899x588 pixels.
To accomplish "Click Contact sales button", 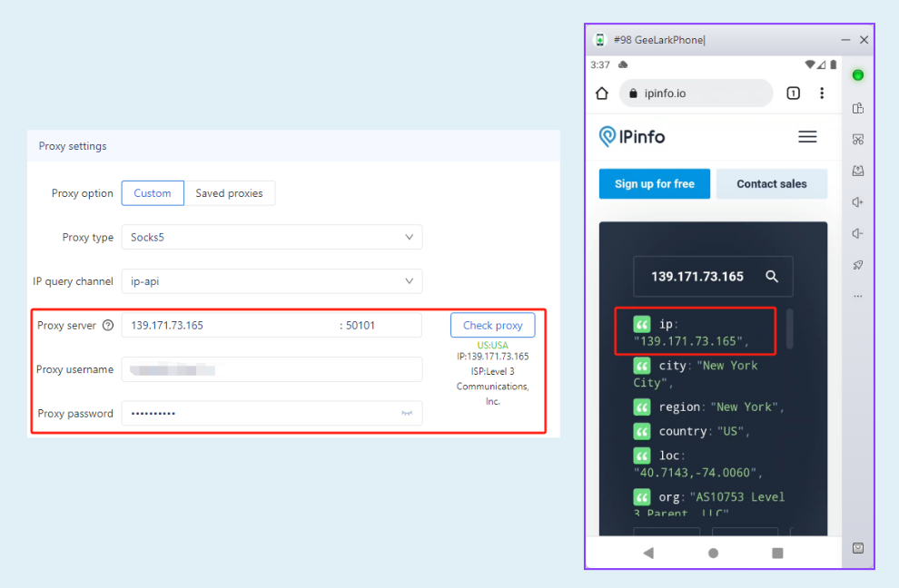I will pyautogui.click(x=772, y=184).
